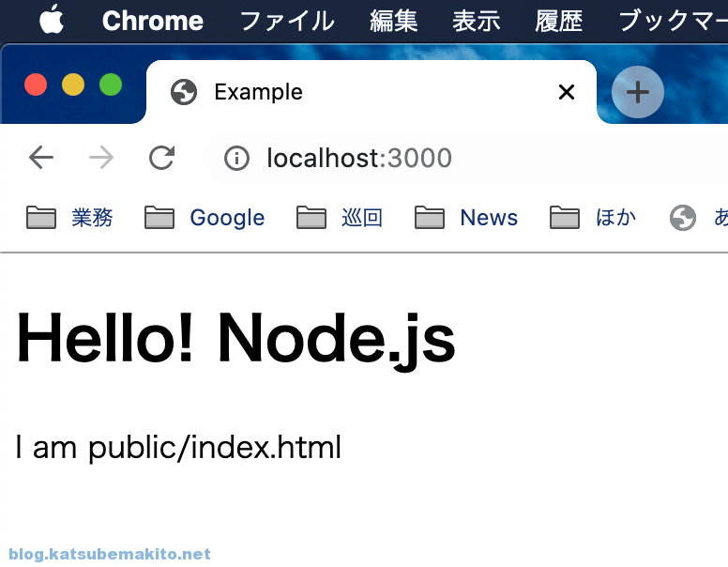Open the 業務 bookmarks folder

69,218
